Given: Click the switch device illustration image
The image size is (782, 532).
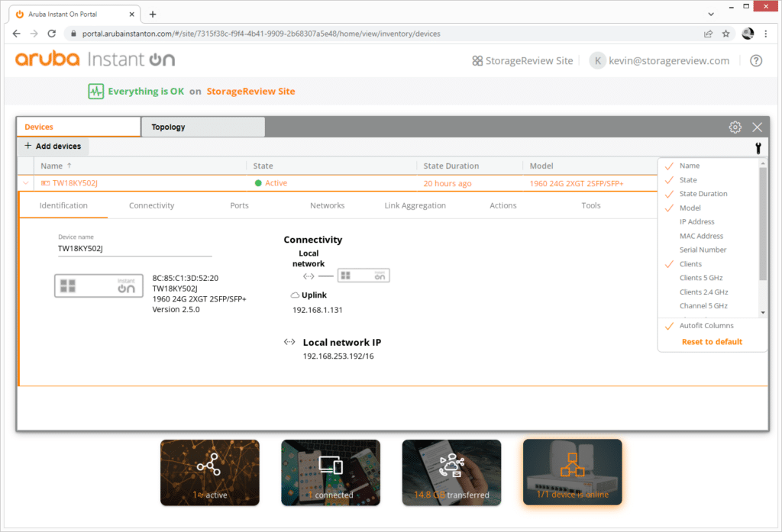Looking at the screenshot, I should (x=99, y=285).
